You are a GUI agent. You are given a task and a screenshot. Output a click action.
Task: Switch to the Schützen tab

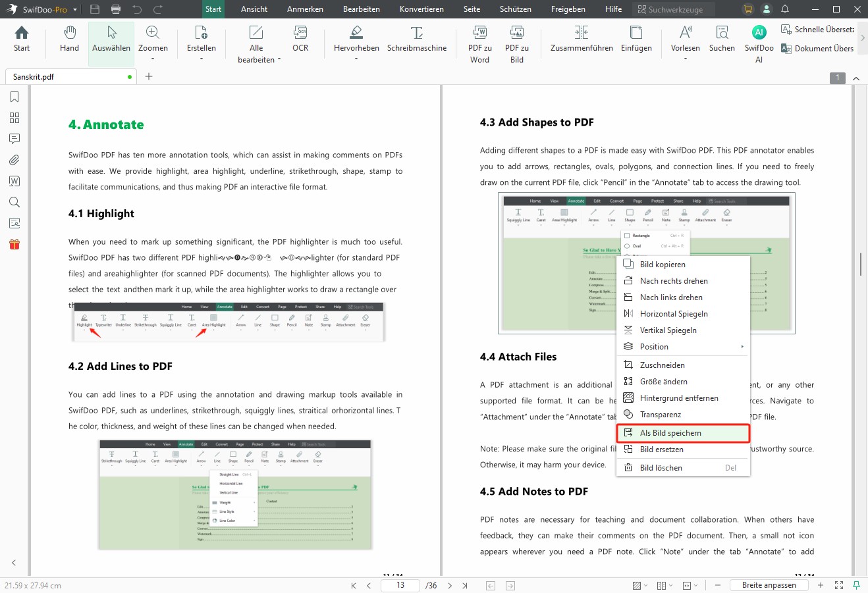516,9
